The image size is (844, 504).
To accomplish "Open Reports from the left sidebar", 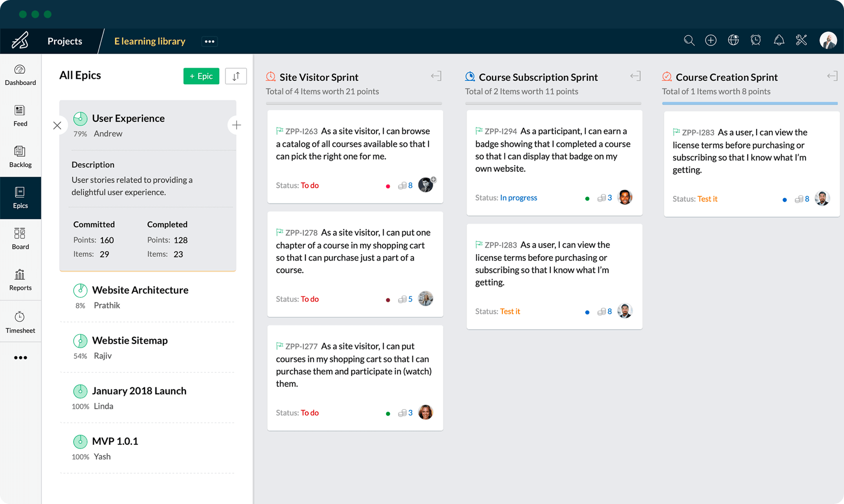I will tap(20, 280).
